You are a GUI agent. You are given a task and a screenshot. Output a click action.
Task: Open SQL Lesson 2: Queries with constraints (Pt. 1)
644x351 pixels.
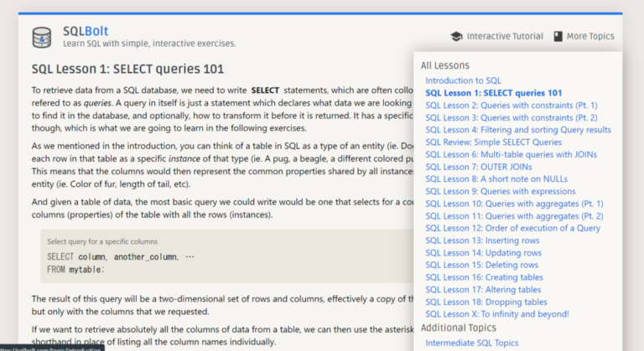pos(512,105)
